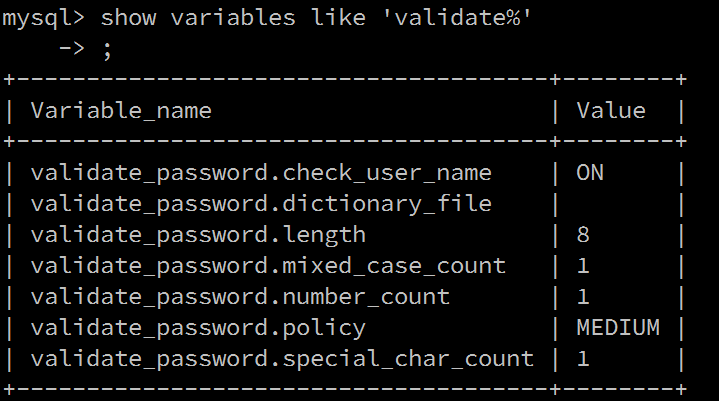Select validate_password.policy variable name
This screenshot has height=401, width=719.
pos(198,328)
